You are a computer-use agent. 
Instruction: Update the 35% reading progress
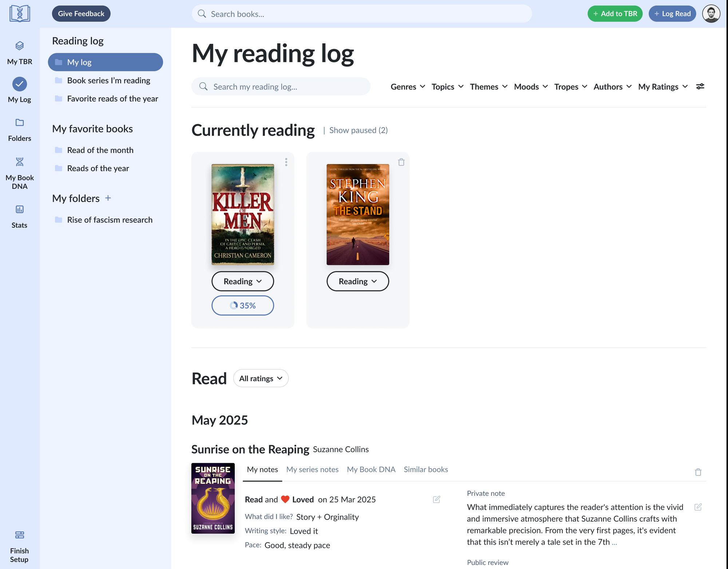[x=243, y=305]
